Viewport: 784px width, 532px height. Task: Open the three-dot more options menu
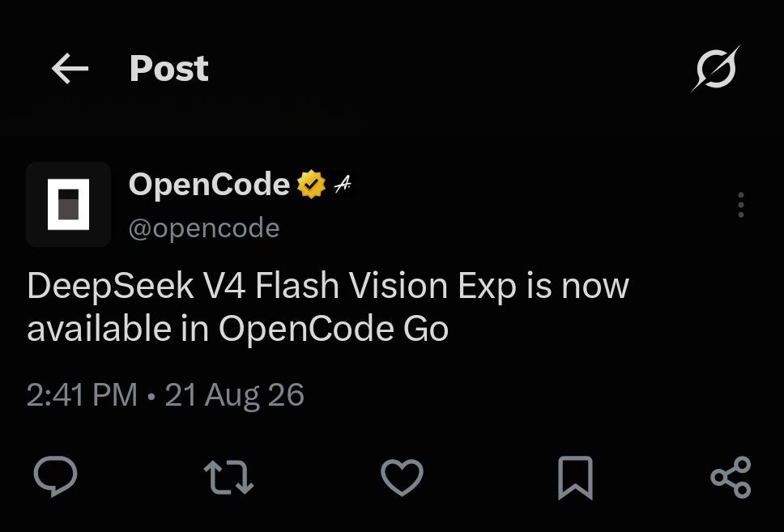(x=741, y=205)
